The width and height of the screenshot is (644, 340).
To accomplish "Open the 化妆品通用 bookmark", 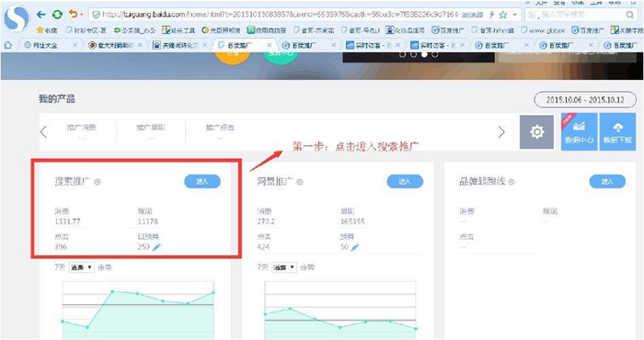I will point(405,30).
